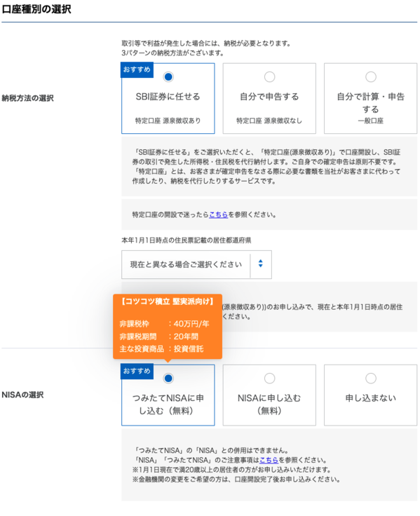Open the 居住都道府県 prefecture dropdown
The width and height of the screenshot is (420, 516).
point(196,264)
